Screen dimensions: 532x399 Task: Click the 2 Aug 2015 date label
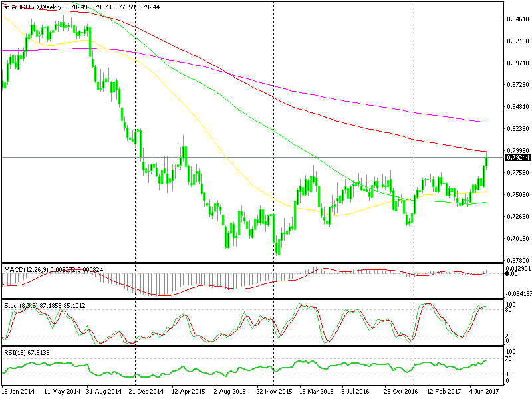click(x=230, y=392)
